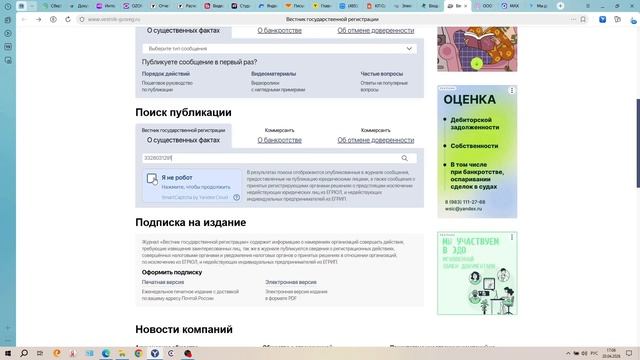Screen dimensions: 640x360
Task: Click the illustrated reading banner at top right
Action: 477,49
